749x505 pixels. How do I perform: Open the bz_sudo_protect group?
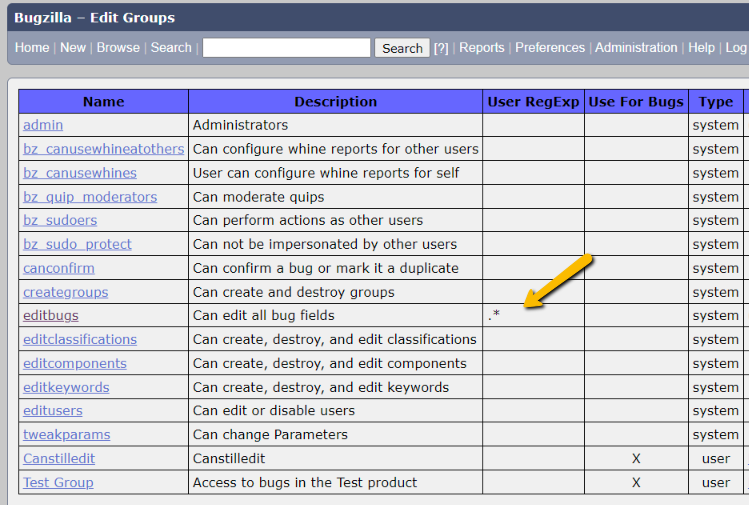pyautogui.click(x=77, y=244)
